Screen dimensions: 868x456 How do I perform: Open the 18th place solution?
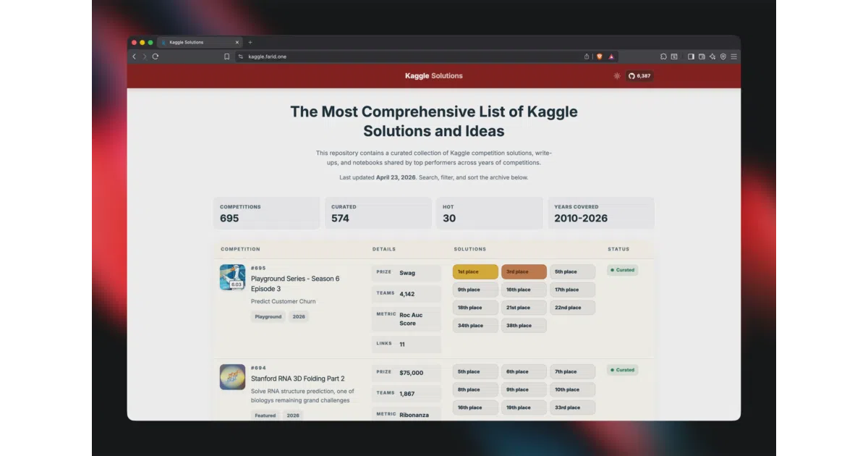click(x=475, y=308)
